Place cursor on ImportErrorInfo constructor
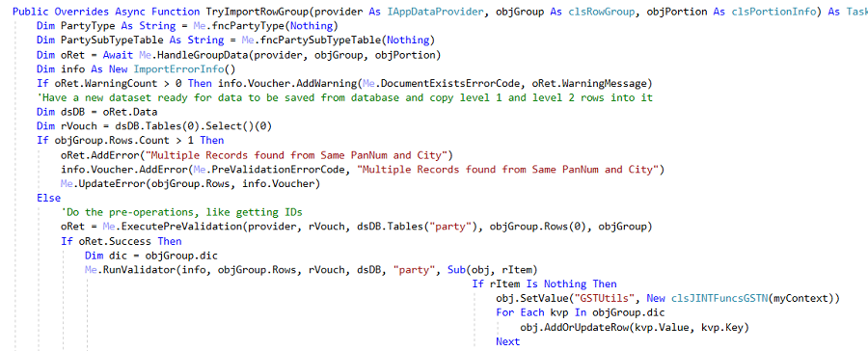868x351 pixels. coord(178,69)
